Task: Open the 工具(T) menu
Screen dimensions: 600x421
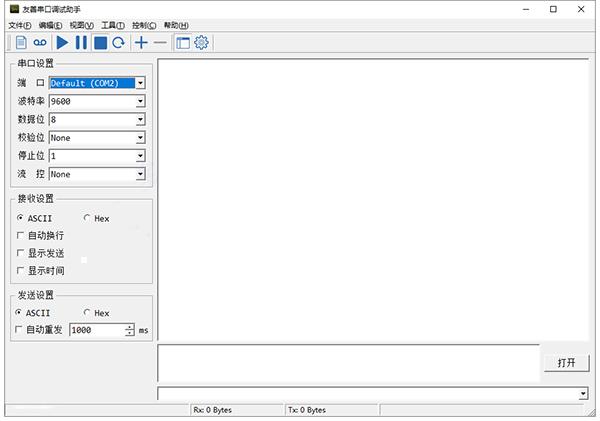Action: (113, 25)
